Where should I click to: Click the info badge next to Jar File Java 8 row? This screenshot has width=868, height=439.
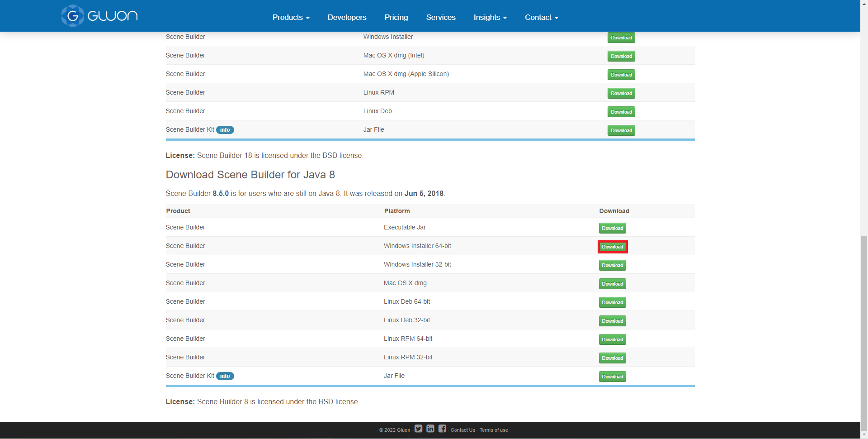[225, 376]
